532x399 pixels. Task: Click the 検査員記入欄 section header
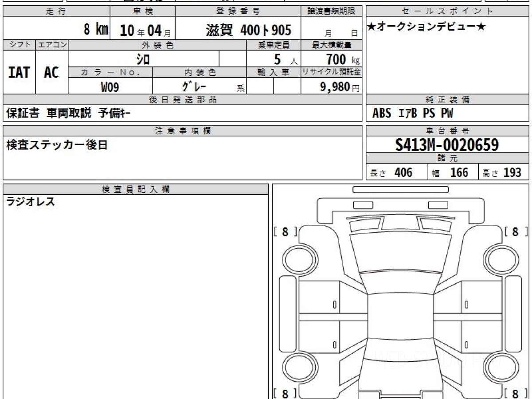(x=136, y=189)
